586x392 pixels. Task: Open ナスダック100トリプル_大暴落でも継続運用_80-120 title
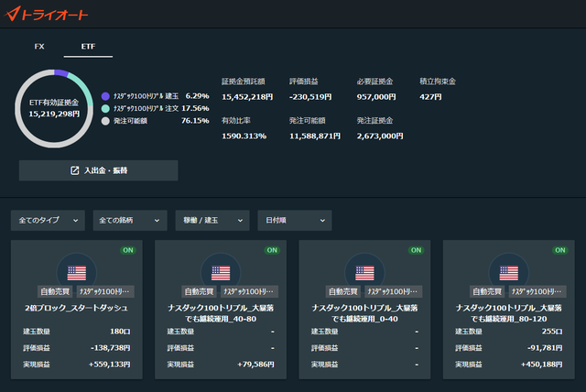[509, 313]
